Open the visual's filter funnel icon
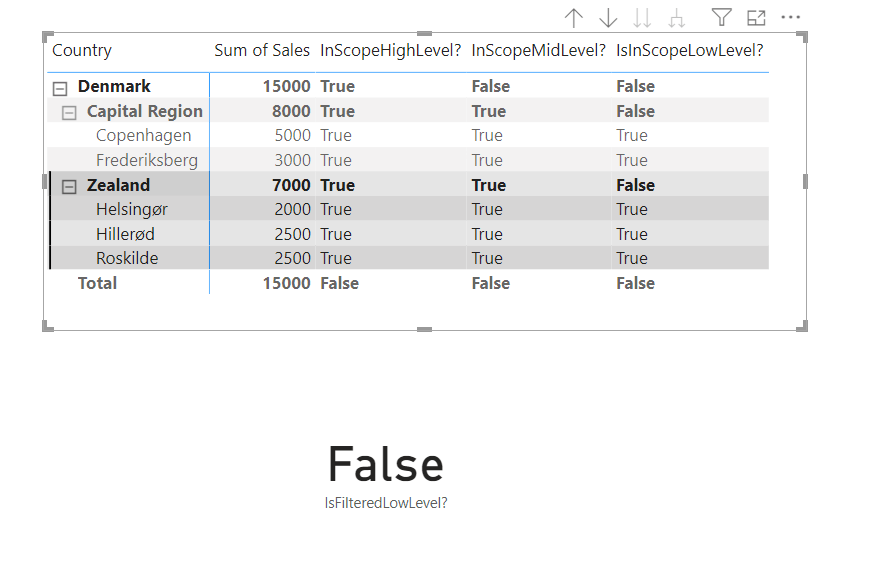 tap(721, 17)
